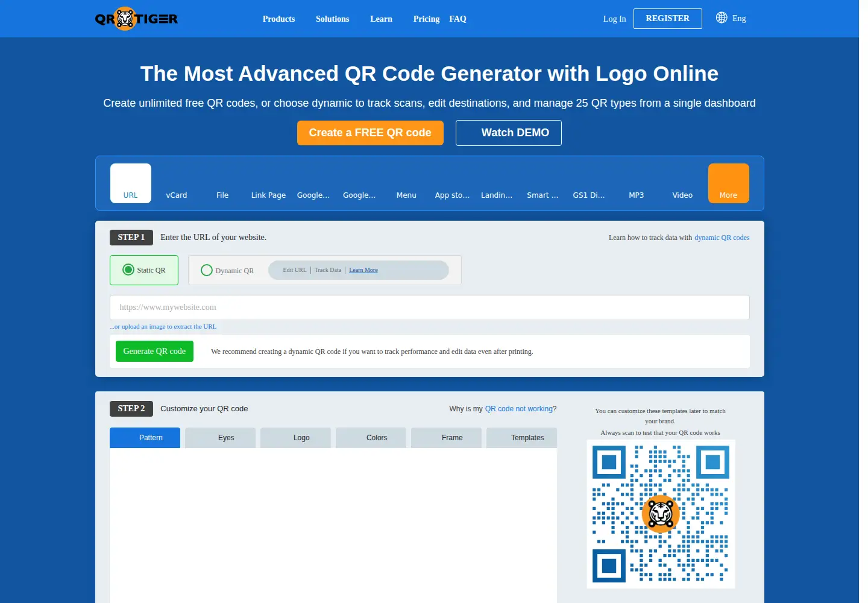Switch to the Pattern tab
868x603 pixels.
click(145, 438)
